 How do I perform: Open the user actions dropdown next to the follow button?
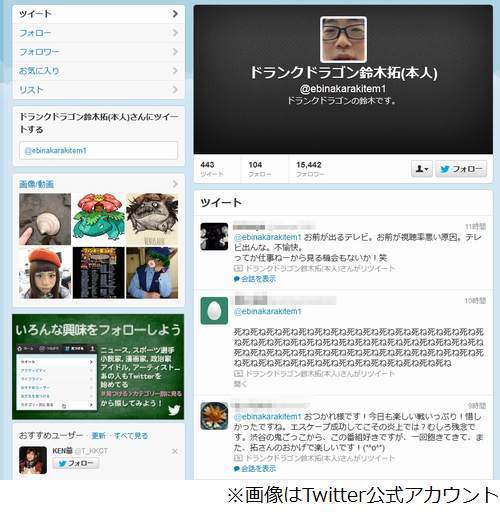tap(422, 169)
